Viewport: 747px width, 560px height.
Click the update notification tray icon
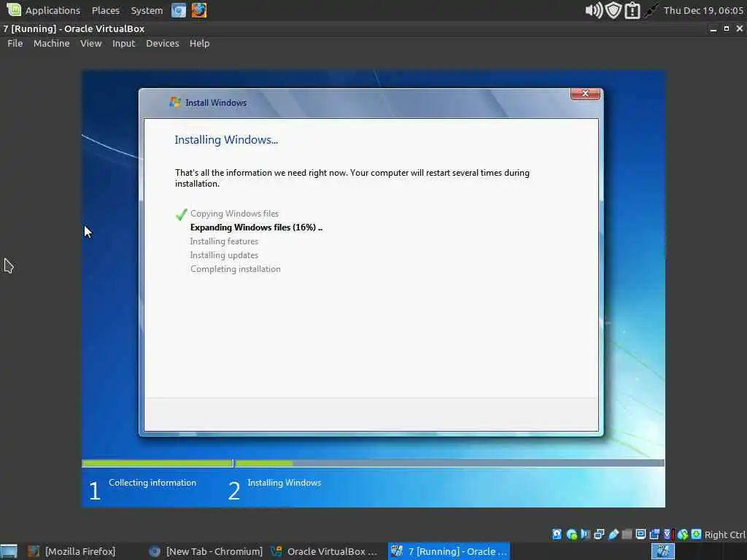click(632, 10)
